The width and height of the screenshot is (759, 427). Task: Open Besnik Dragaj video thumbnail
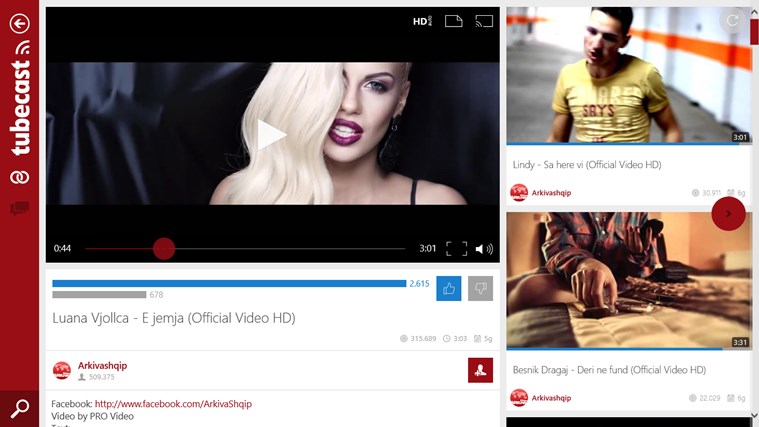coord(629,281)
